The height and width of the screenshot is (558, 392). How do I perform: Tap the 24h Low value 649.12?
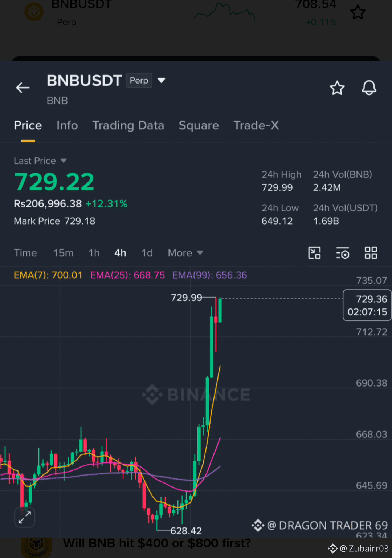(277, 221)
